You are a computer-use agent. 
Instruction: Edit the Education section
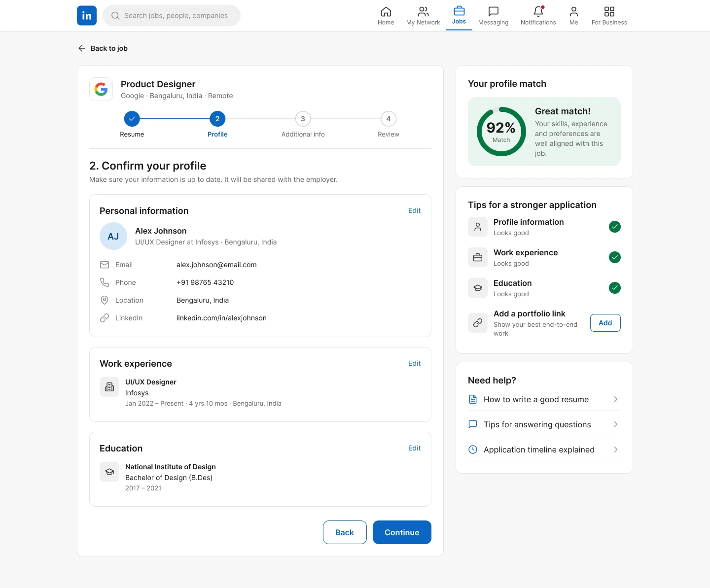point(414,448)
